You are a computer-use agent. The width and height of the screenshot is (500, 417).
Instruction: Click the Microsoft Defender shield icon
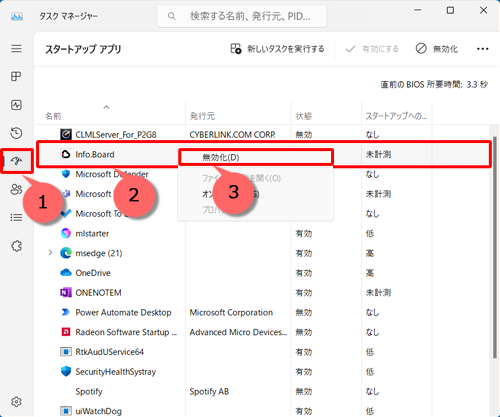(66, 174)
